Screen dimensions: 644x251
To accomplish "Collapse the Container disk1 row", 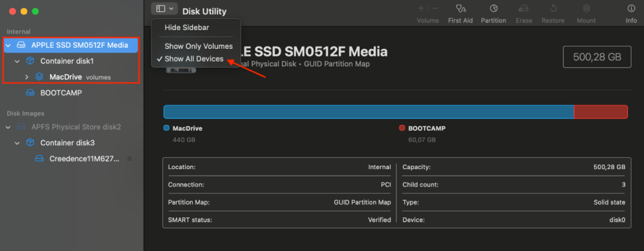I will pos(17,61).
